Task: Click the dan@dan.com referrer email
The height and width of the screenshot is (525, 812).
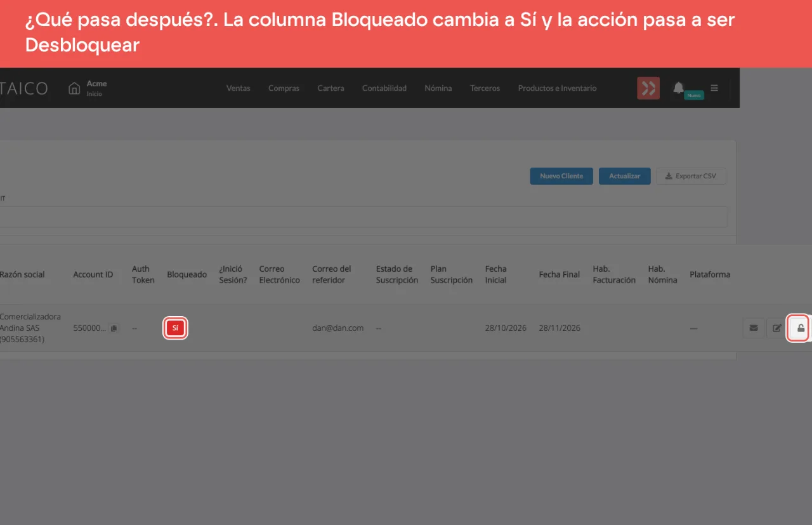Action: point(338,328)
